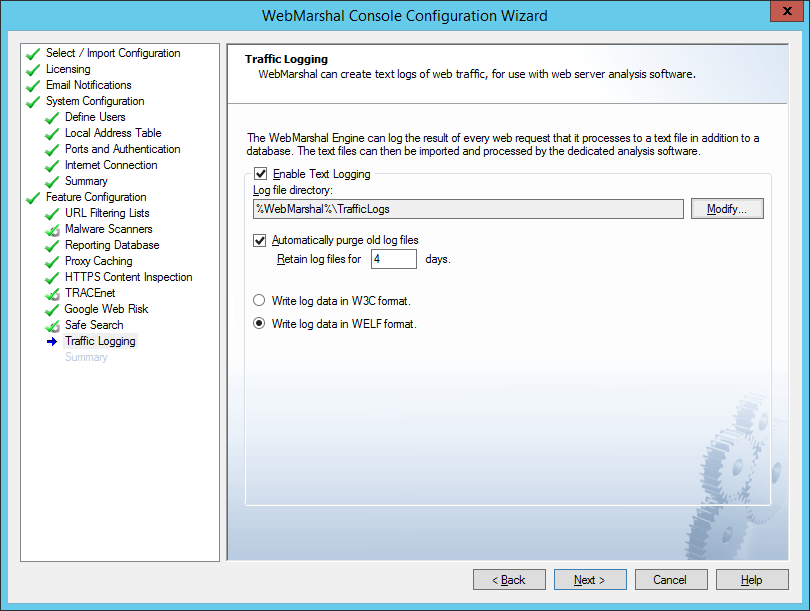Image resolution: width=810 pixels, height=611 pixels.
Task: Go to HTTPS Content Inspection step
Action: (128, 277)
